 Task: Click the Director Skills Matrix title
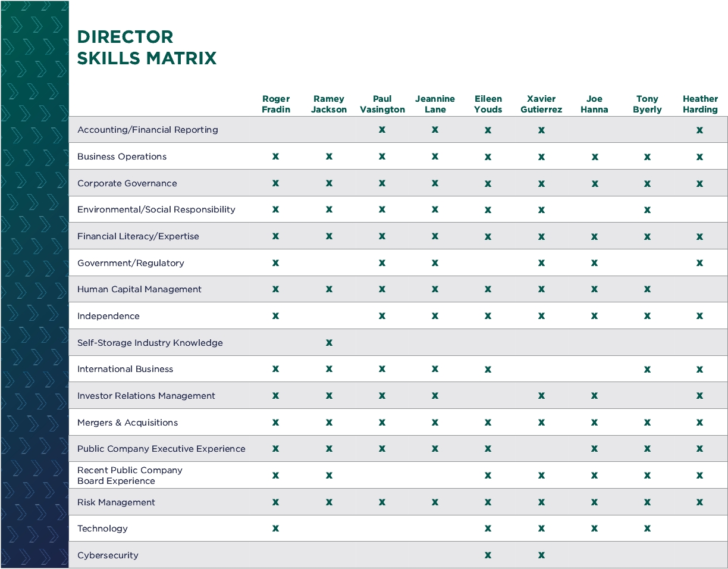pyautogui.click(x=147, y=48)
